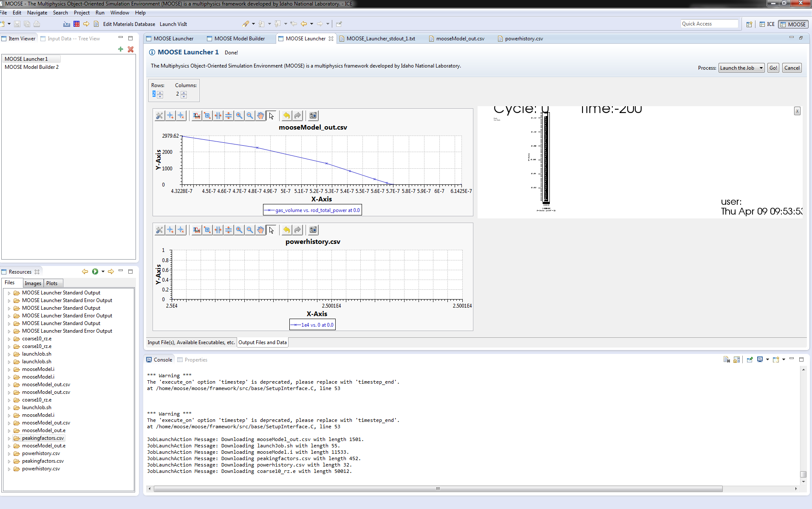Open dropdown next to New toolbar icon
The image size is (812, 509).
click(x=9, y=24)
